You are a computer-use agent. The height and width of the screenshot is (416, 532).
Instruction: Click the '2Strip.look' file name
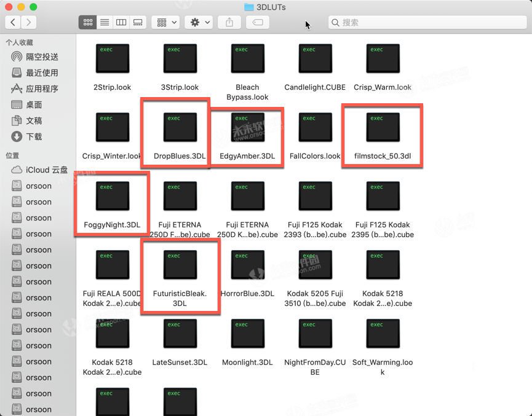(113, 87)
